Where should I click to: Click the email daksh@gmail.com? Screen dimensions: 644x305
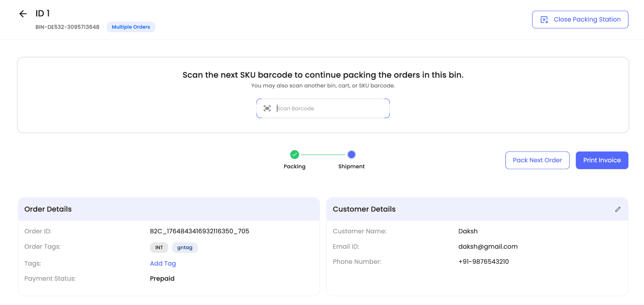pyautogui.click(x=488, y=247)
